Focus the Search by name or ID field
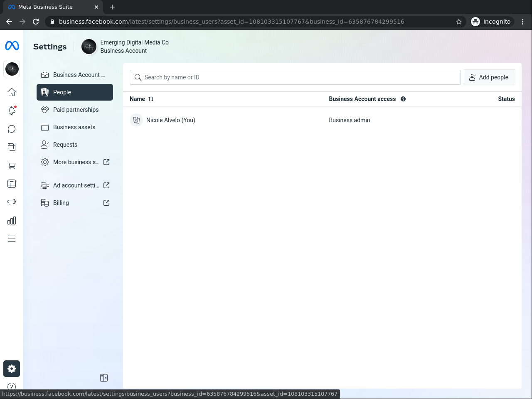Screen dimensions: 532x399 point(295,77)
